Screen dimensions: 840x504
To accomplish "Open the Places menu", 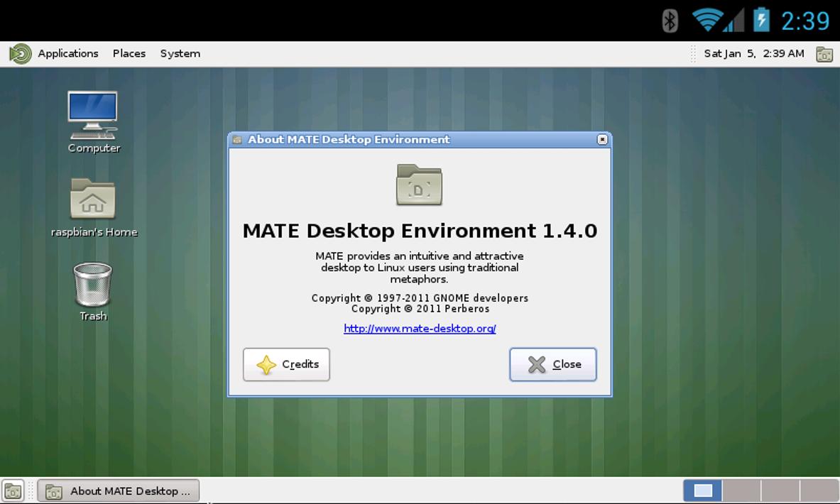I will coord(129,53).
